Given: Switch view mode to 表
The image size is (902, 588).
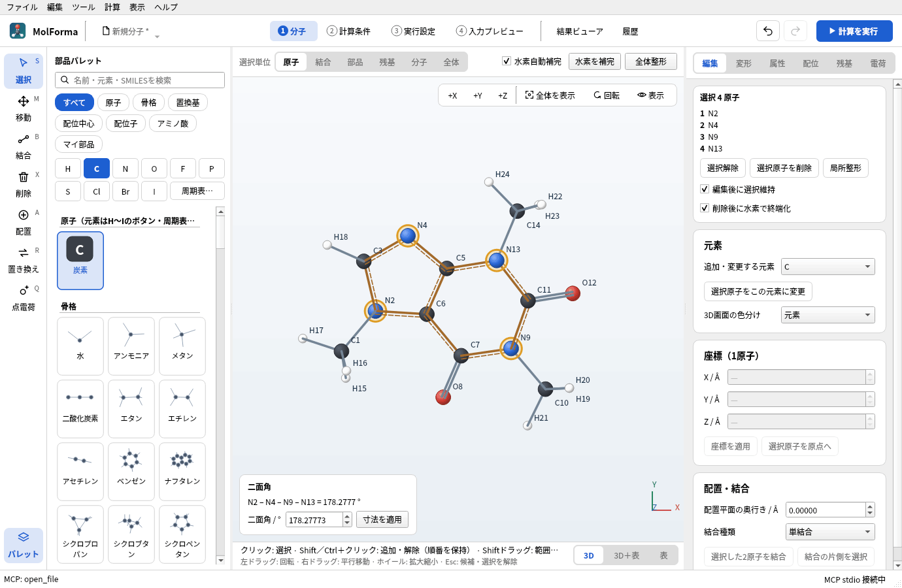Looking at the screenshot, I should point(663,555).
